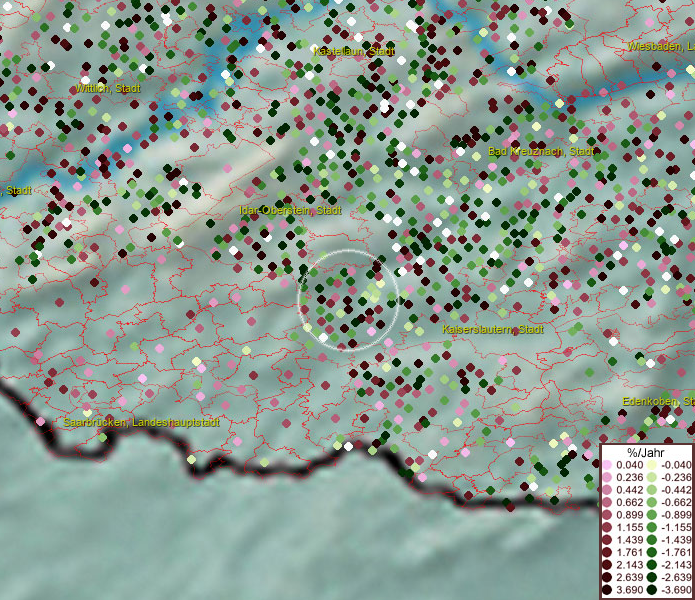Click the dark green swatch for -2.143
695x600 pixels.
coord(652,565)
